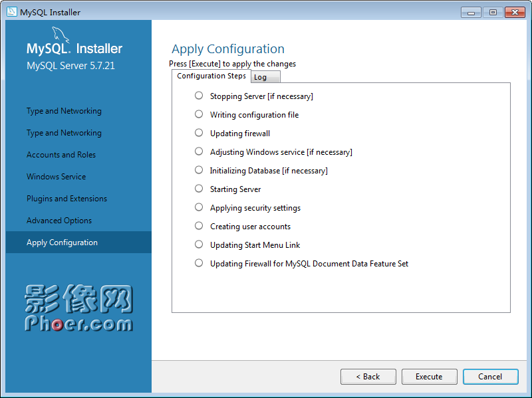
Task: Click status circle beside Updating Start Menu Link
Action: click(199, 245)
